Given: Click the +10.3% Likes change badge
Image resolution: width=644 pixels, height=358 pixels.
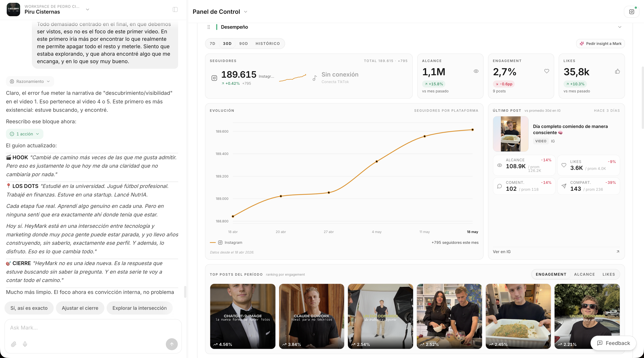Looking at the screenshot, I should click(x=575, y=84).
